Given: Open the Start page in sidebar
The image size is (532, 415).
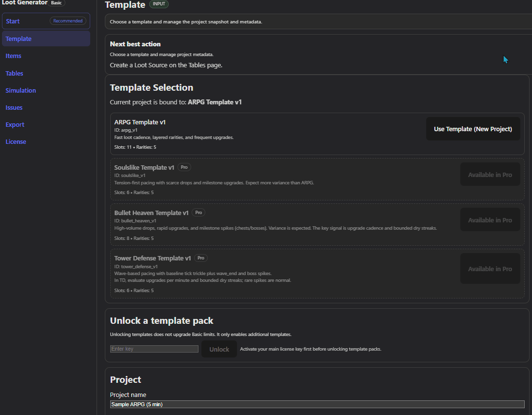Looking at the screenshot, I should pos(13,21).
